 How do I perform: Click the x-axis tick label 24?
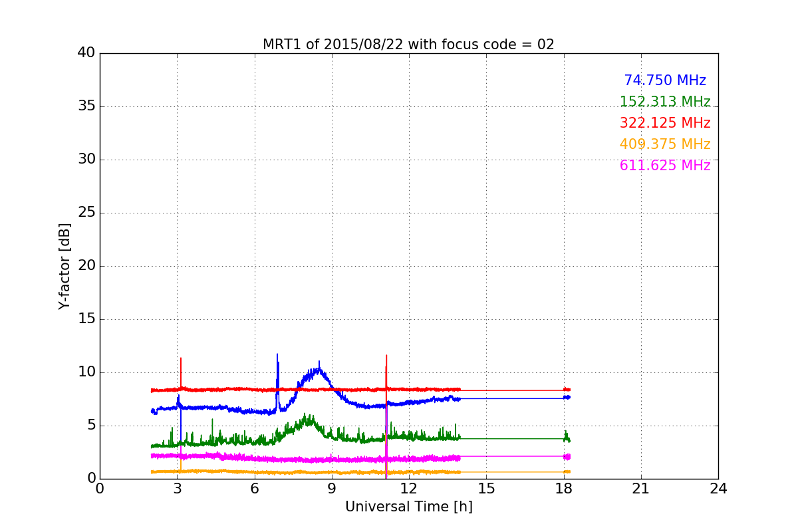718,489
